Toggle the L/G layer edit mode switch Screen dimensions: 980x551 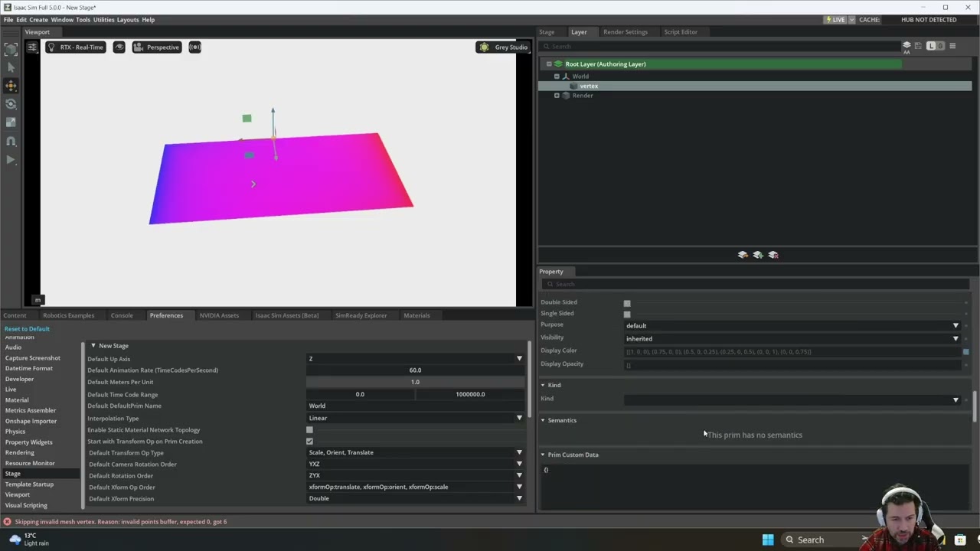(936, 47)
